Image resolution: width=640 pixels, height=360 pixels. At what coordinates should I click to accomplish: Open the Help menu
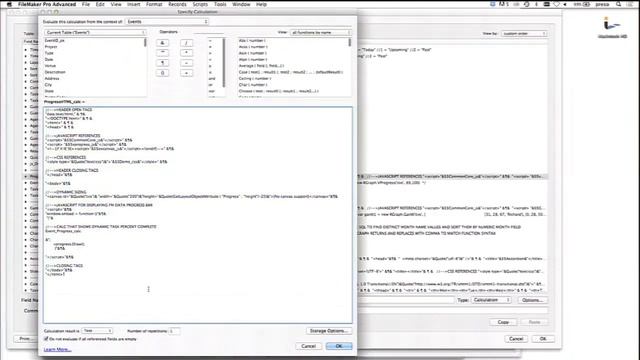(x=261, y=4)
